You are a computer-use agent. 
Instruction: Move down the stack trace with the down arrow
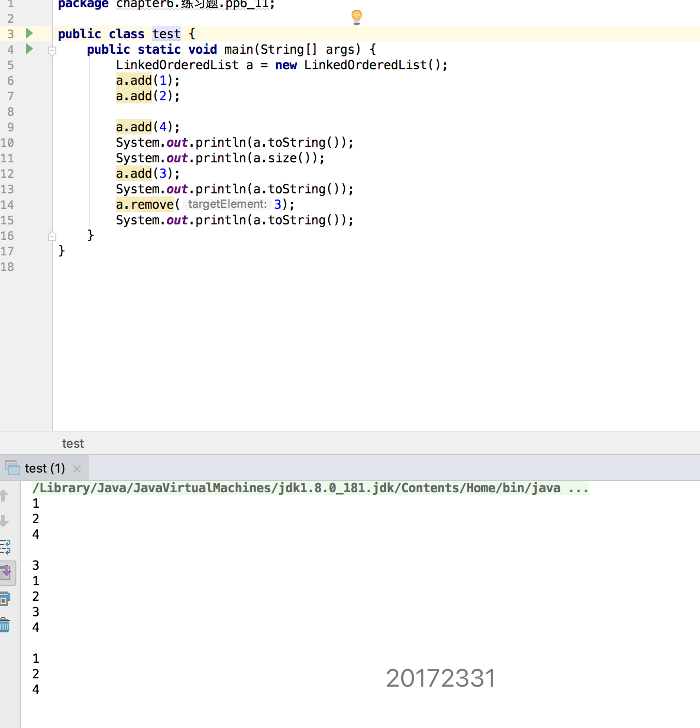5,521
